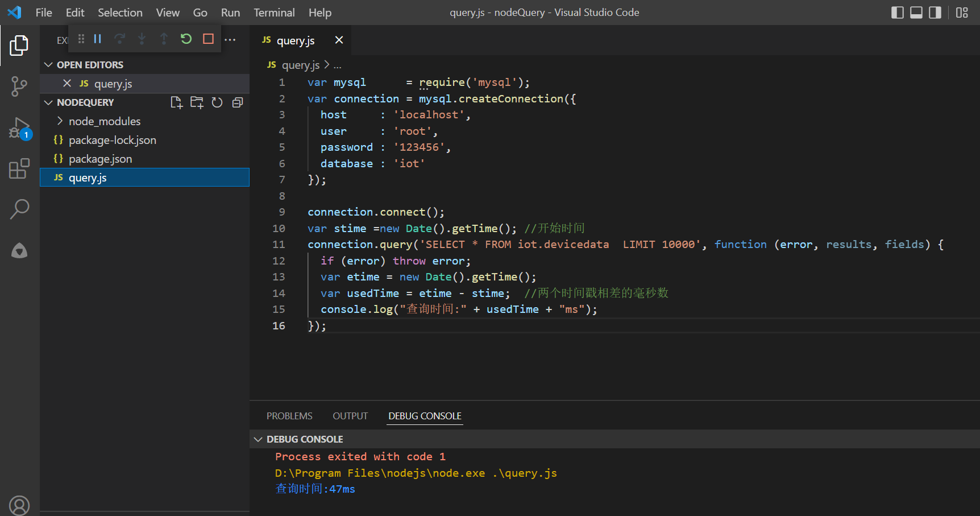This screenshot has width=980, height=516.
Task: Open the File menu
Action: point(44,13)
